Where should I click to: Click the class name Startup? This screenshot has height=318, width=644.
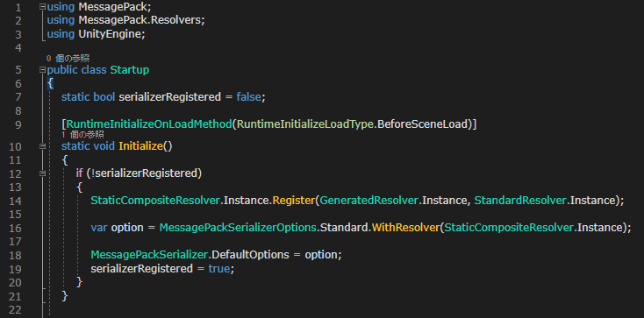coord(130,70)
